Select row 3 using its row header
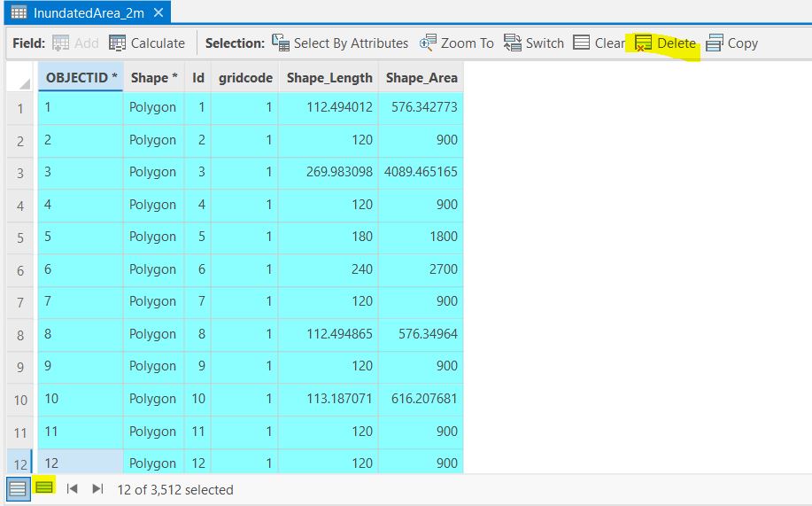This screenshot has width=812, height=506. [19, 173]
